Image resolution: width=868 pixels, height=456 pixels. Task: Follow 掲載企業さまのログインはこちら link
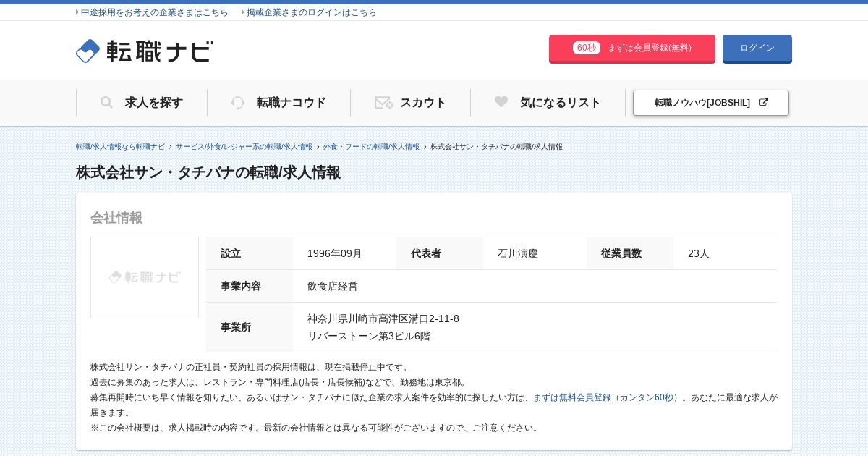coord(312,12)
